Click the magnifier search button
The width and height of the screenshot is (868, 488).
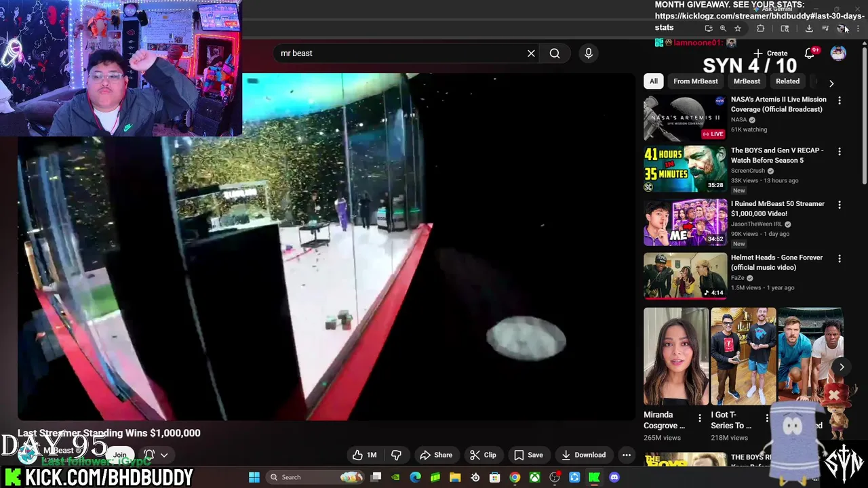click(x=555, y=53)
